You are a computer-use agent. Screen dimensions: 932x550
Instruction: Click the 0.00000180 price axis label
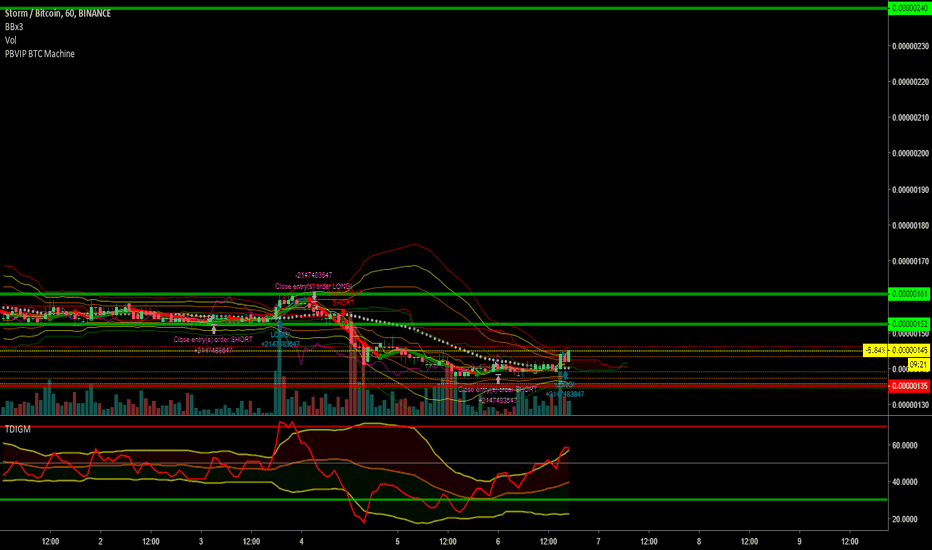910,226
